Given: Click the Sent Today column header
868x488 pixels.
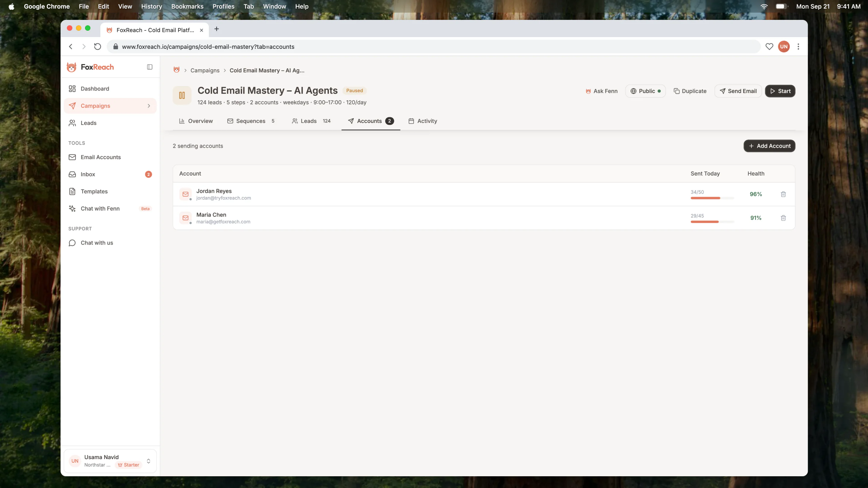Looking at the screenshot, I should [705, 174].
